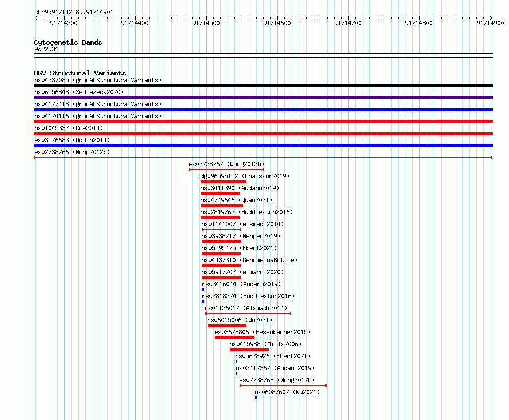Viewport: 509px width, 420px height.
Task: Click the esv3576683 (Uddin2014) label
Action: (x=72, y=140)
